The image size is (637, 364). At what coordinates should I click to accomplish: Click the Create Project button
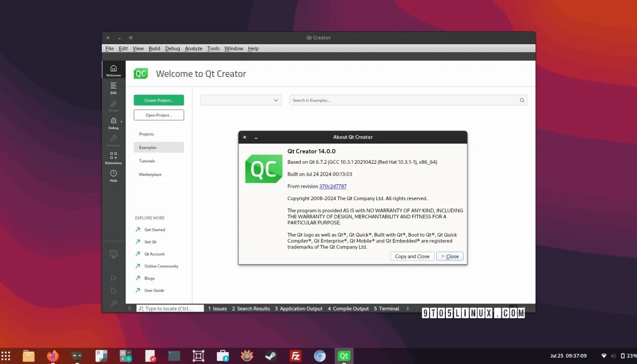[x=158, y=100]
